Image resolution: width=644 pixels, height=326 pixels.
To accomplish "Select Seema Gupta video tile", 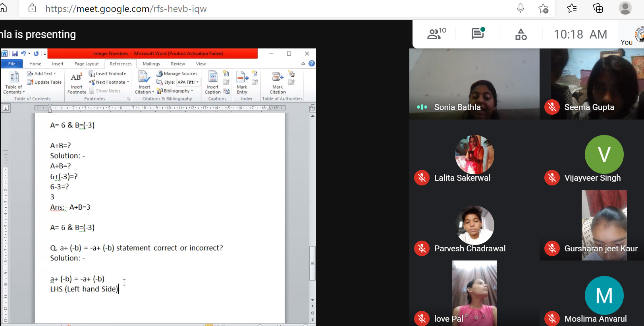I will click(592, 84).
